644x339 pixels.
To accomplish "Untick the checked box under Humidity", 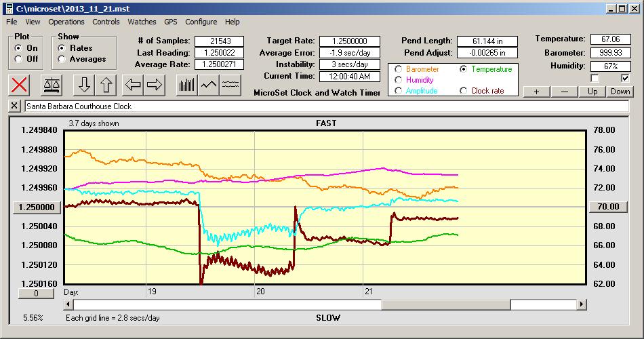I will [625, 78].
